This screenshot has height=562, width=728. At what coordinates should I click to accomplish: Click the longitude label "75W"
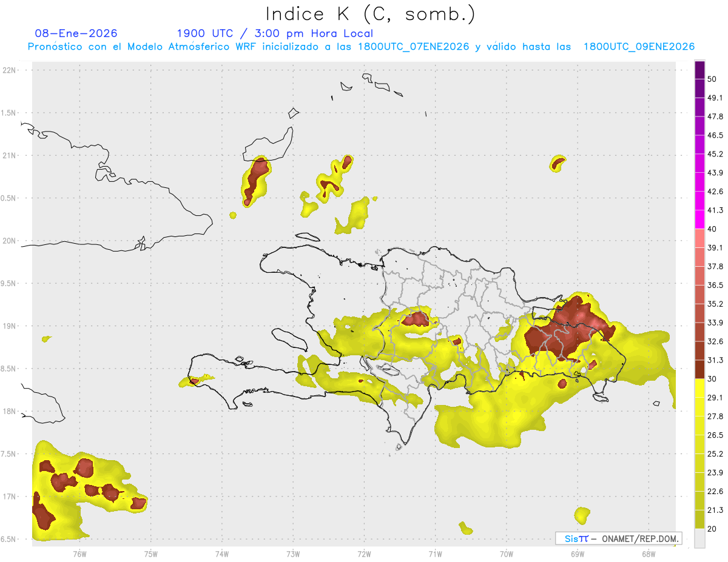[151, 554]
